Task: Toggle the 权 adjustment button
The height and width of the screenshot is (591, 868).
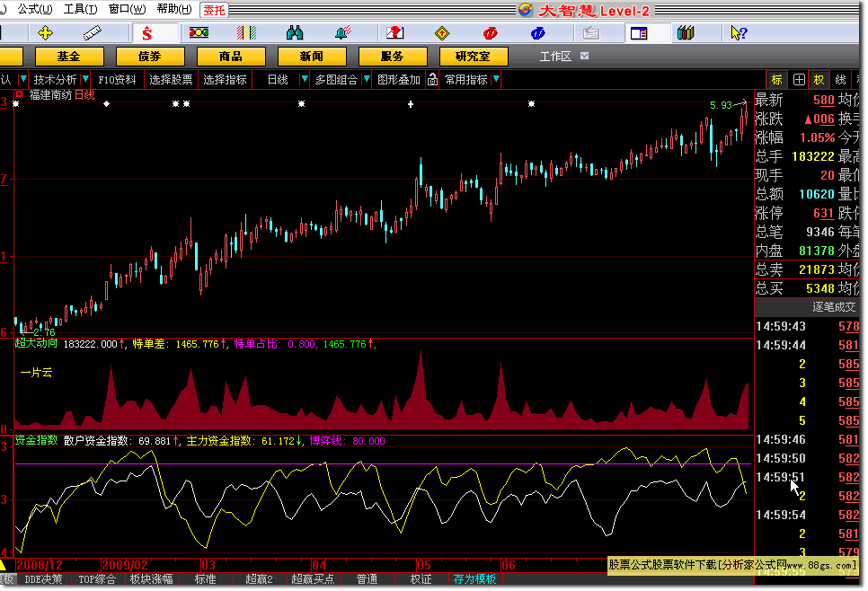Action: coord(819,80)
